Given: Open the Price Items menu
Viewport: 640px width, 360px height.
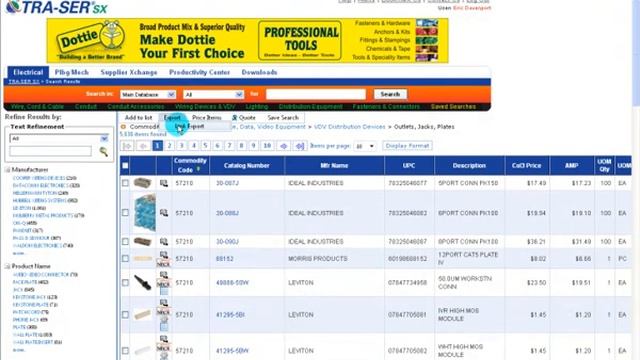Looking at the screenshot, I should click(x=207, y=118).
